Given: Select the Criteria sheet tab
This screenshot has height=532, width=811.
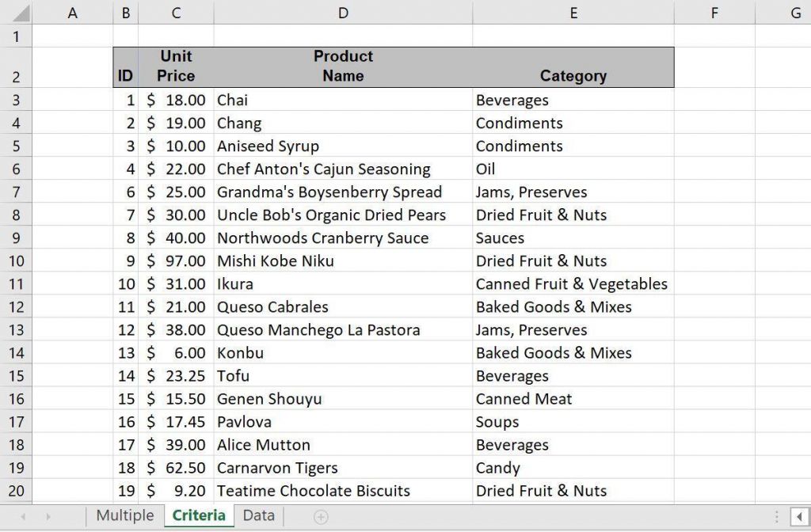Looking at the screenshot, I should (198, 515).
